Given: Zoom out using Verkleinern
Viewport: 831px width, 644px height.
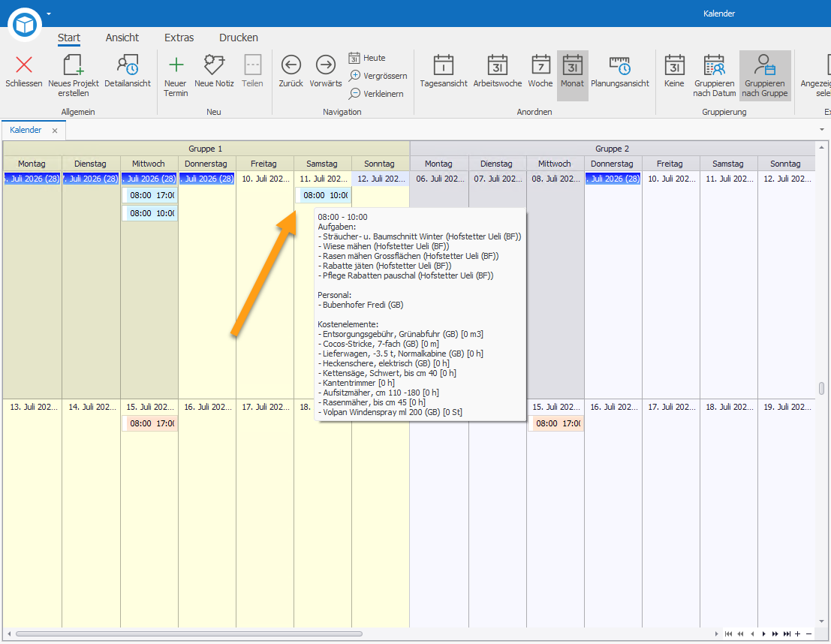Looking at the screenshot, I should click(376, 94).
